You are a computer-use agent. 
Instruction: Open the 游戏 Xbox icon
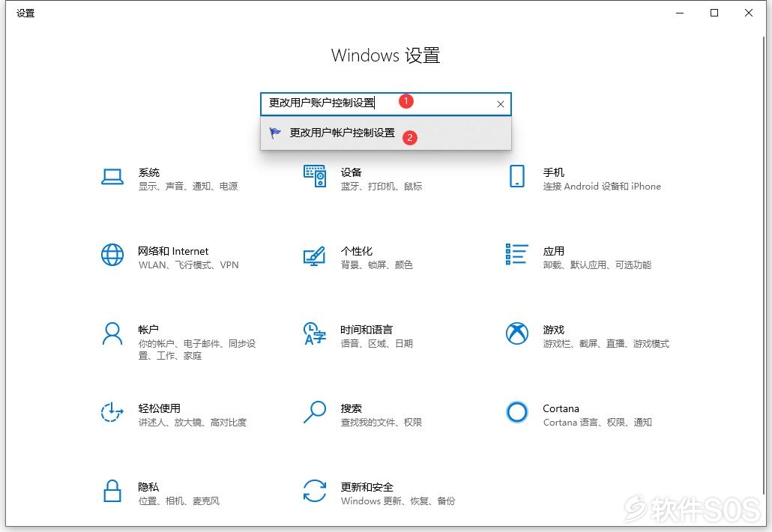point(517,333)
